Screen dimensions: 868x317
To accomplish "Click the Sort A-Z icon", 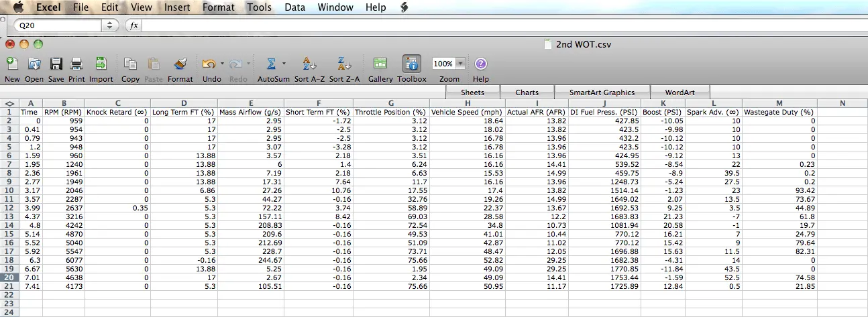I will tap(309, 64).
